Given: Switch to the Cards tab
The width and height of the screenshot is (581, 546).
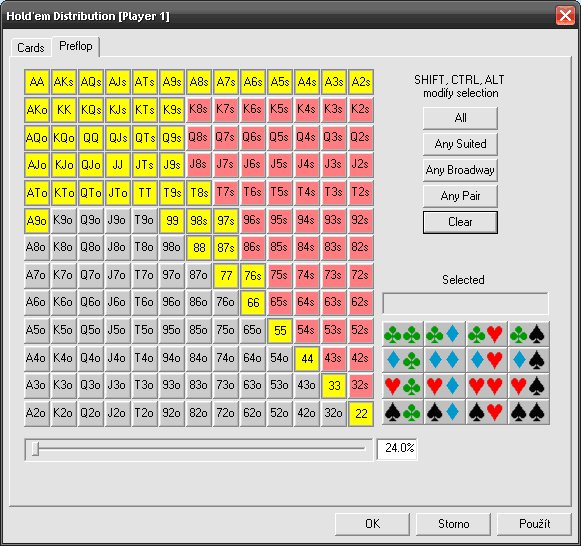Looking at the screenshot, I should click(31, 48).
